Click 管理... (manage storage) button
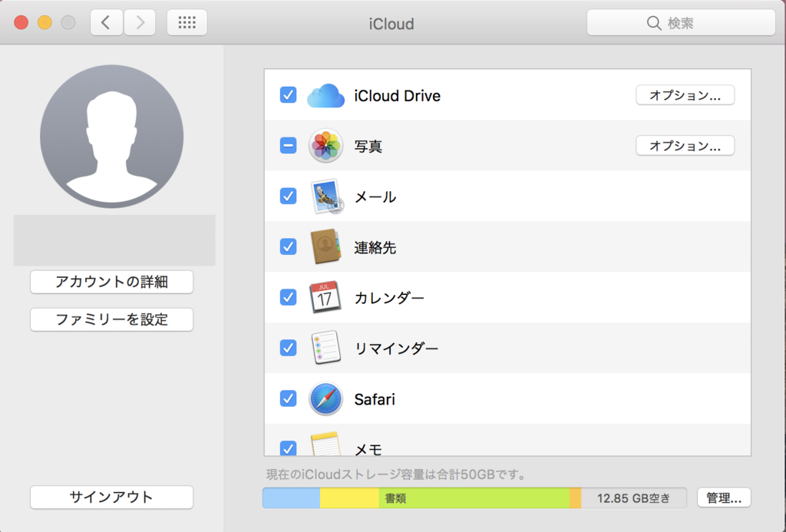The width and height of the screenshot is (786, 532). click(724, 498)
